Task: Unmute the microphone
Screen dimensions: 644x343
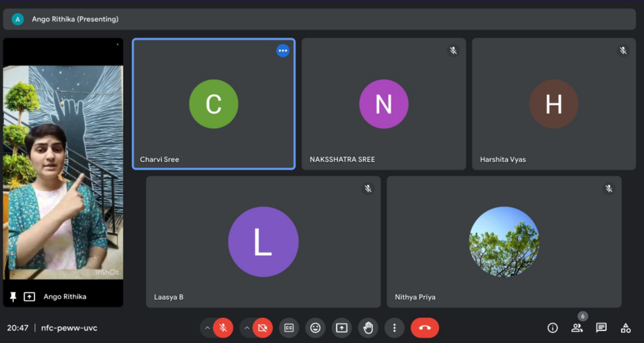Action: 223,327
